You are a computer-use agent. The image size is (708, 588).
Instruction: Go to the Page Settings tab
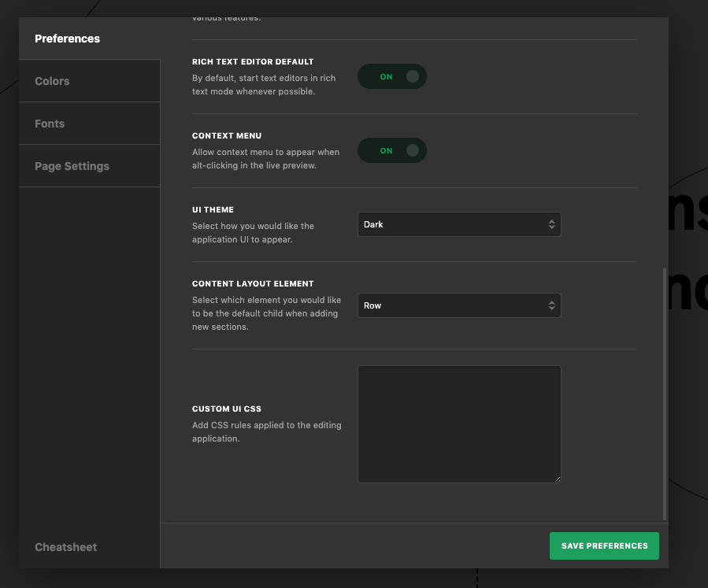pyautogui.click(x=72, y=166)
